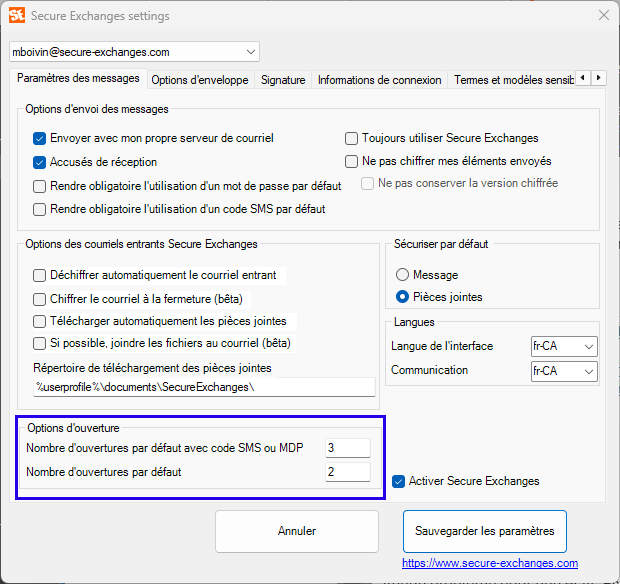Open the Signature tab

pos(283,80)
